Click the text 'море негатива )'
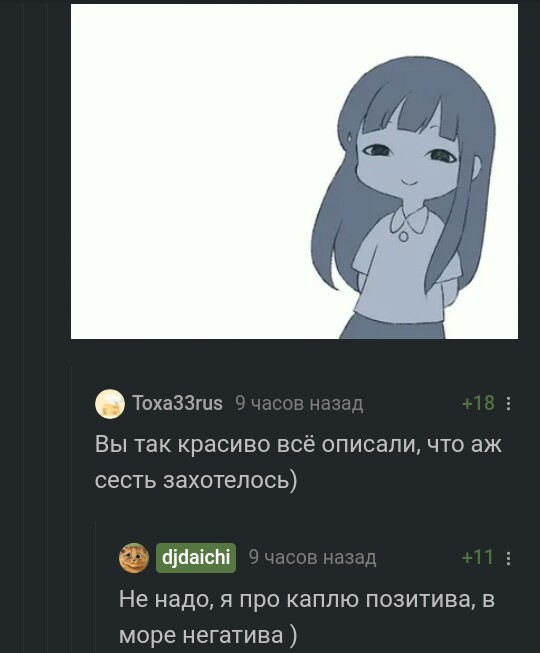The height and width of the screenshot is (653, 540). tap(208, 635)
